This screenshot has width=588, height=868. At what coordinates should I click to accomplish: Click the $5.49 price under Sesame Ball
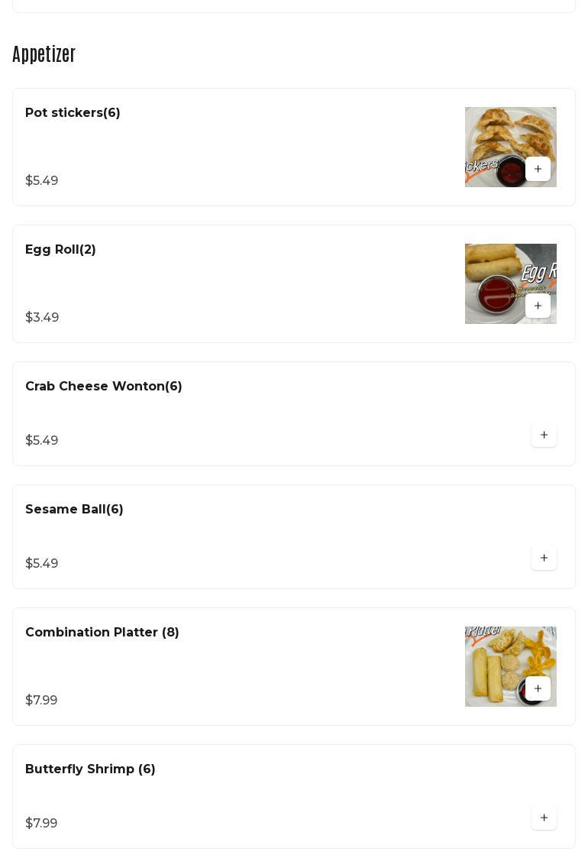(41, 563)
